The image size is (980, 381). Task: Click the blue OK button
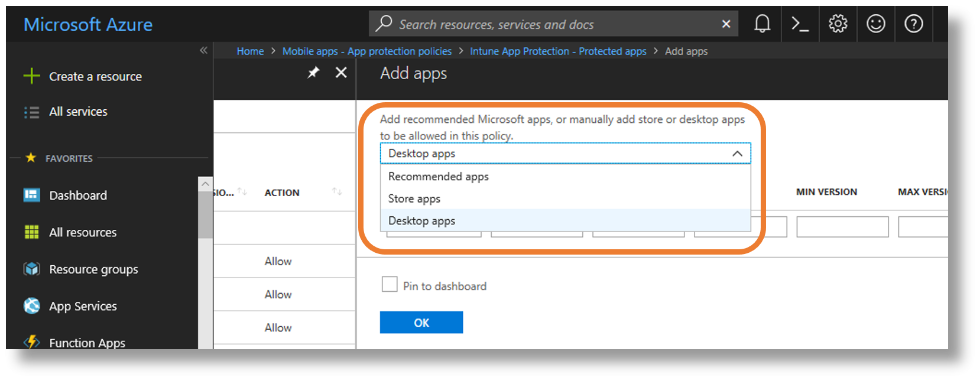pos(421,323)
